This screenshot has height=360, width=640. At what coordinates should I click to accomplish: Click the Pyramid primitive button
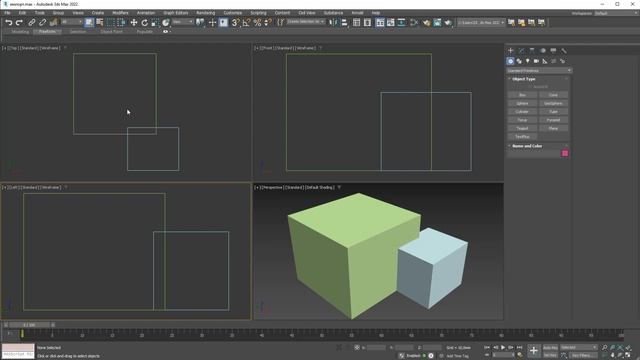[x=553, y=120]
